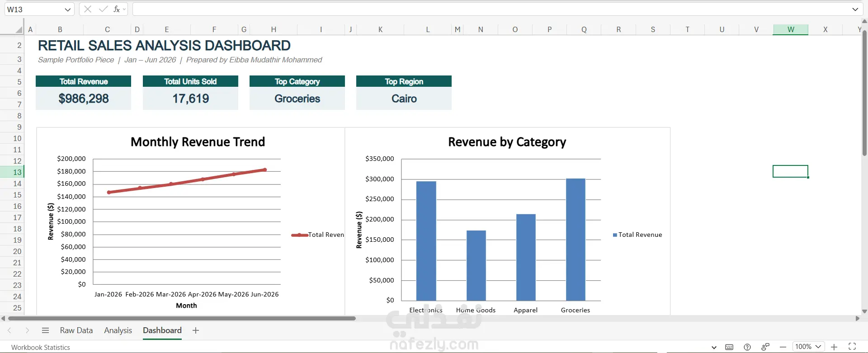Click the horizontal scrollbar thumb
868x353 pixels.
181,318
